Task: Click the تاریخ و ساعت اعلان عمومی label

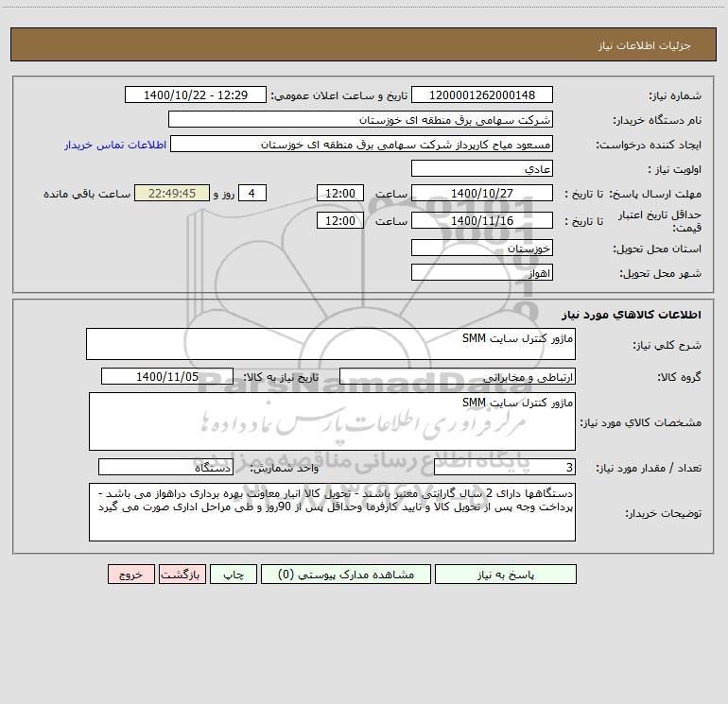Action: tap(339, 95)
